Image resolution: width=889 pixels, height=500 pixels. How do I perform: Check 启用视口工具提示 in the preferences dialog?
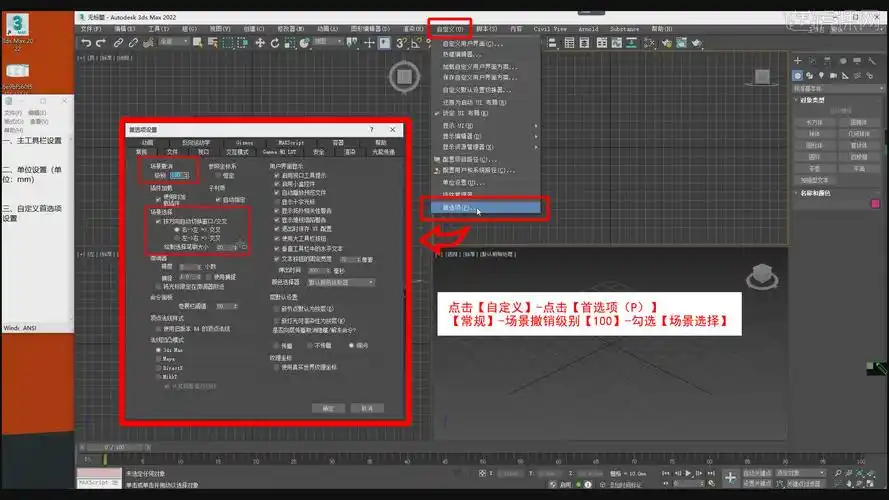277,176
